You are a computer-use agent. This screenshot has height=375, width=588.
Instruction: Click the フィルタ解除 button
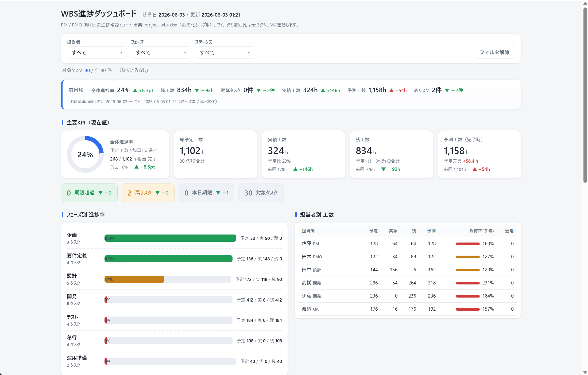pos(494,52)
